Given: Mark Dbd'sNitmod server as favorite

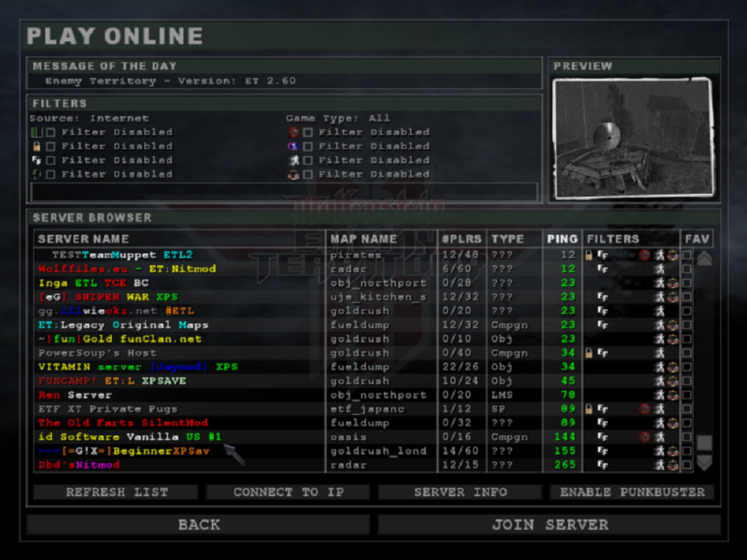Looking at the screenshot, I should 686,465.
